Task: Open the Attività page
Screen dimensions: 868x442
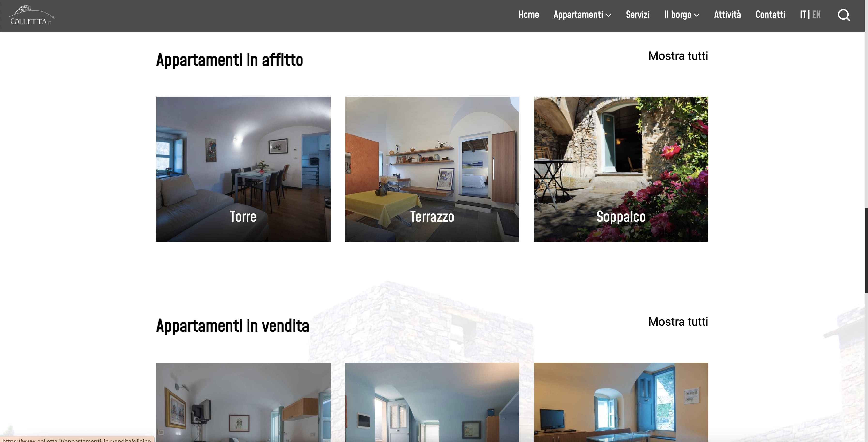Action: click(x=728, y=15)
